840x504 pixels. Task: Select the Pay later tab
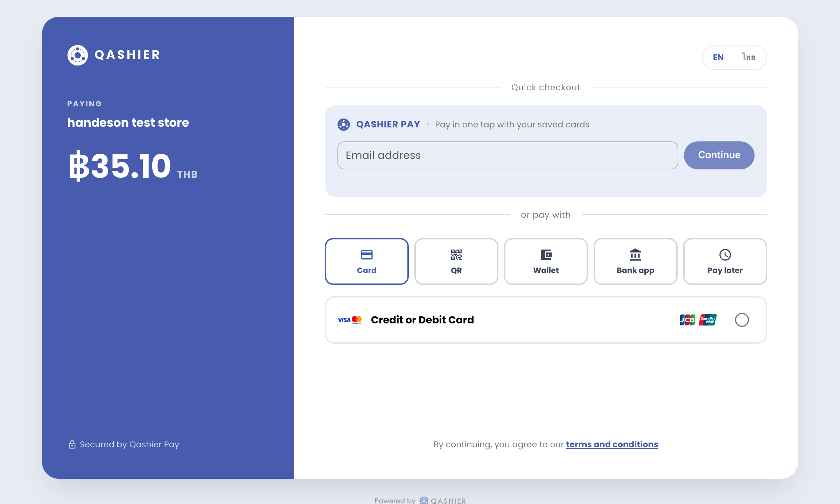[x=725, y=261]
